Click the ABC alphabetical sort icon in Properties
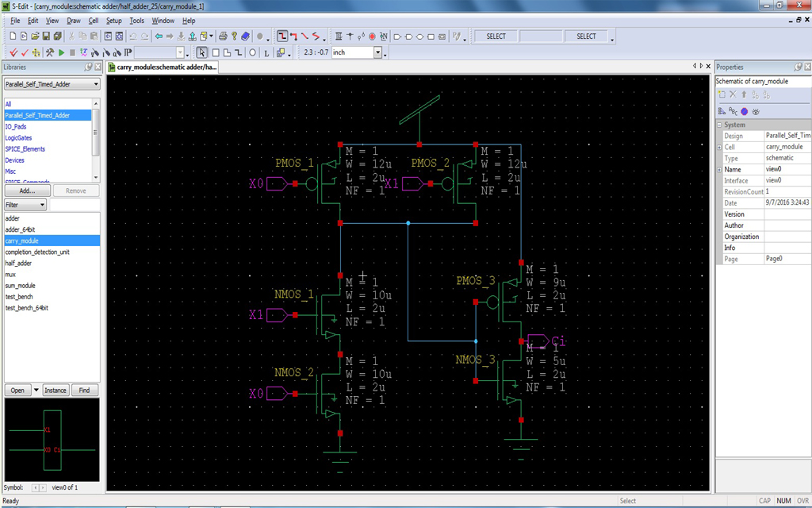812x508 pixels. click(x=733, y=111)
